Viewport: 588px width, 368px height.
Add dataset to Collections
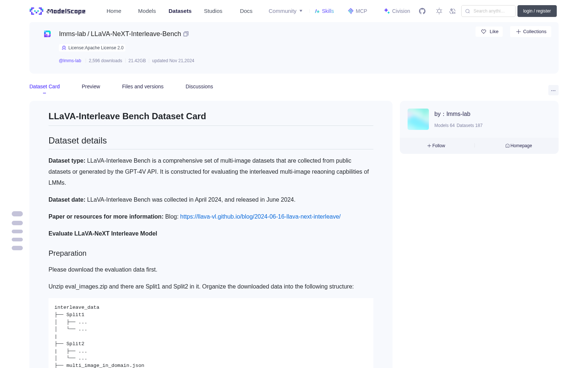pos(531,32)
